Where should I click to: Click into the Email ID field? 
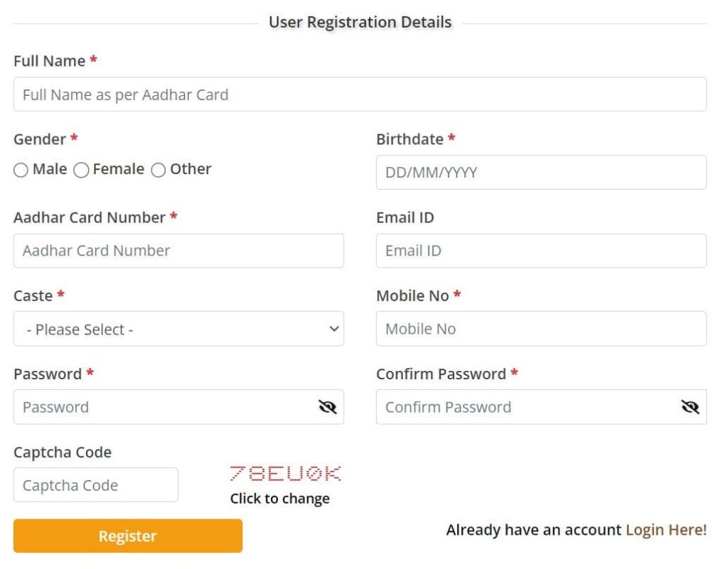[x=541, y=251]
